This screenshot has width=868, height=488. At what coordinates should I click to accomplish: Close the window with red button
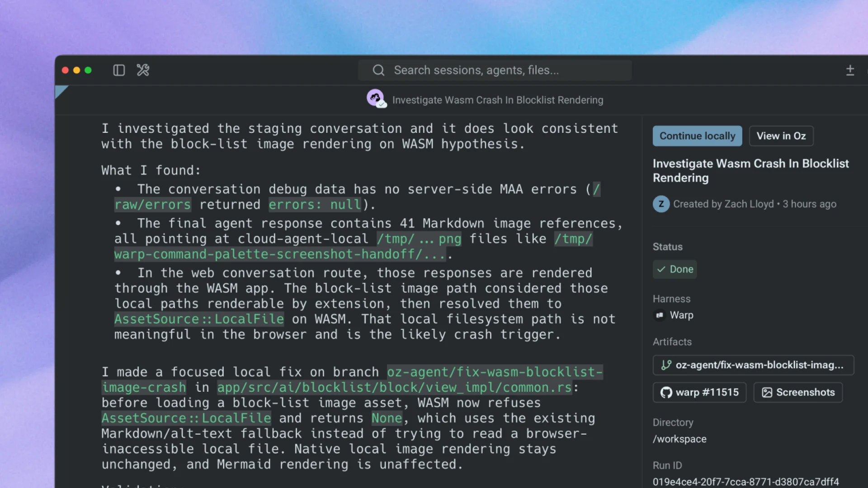[65, 70]
